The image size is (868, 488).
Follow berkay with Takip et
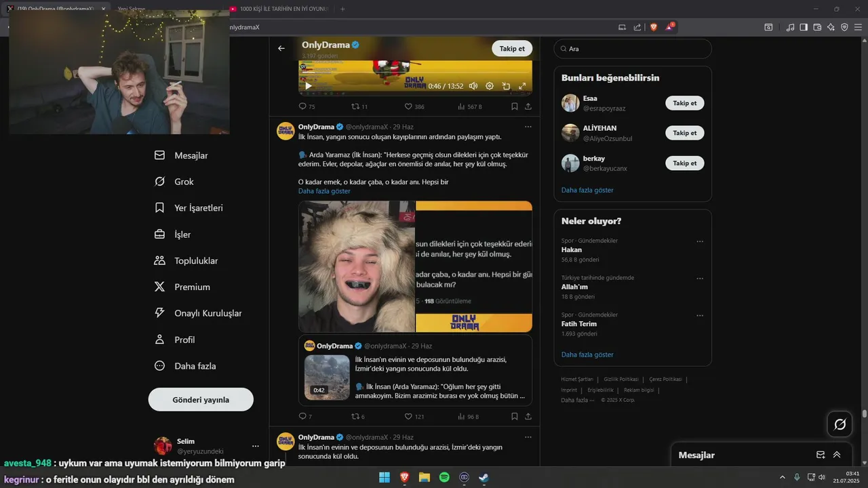[685, 163]
